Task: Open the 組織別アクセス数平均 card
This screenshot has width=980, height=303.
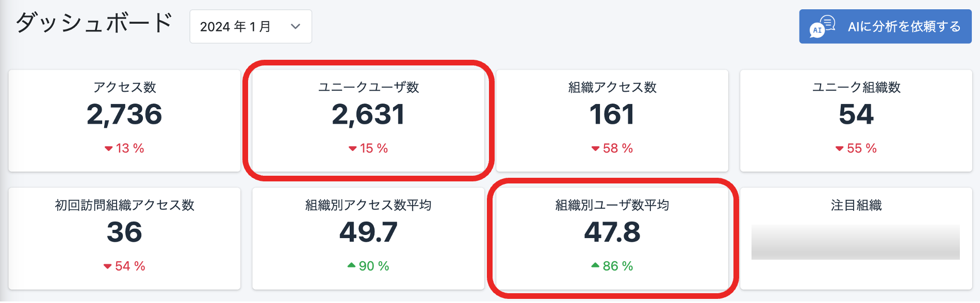Action: [368, 239]
